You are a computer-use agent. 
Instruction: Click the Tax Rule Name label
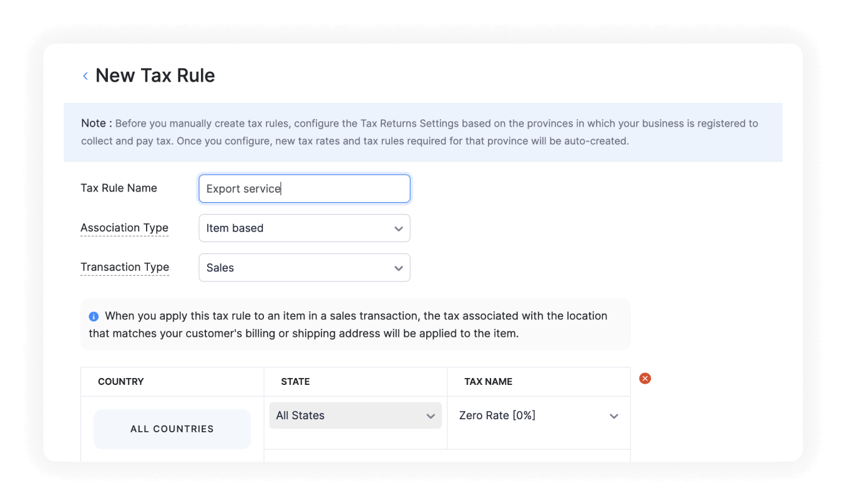point(119,188)
